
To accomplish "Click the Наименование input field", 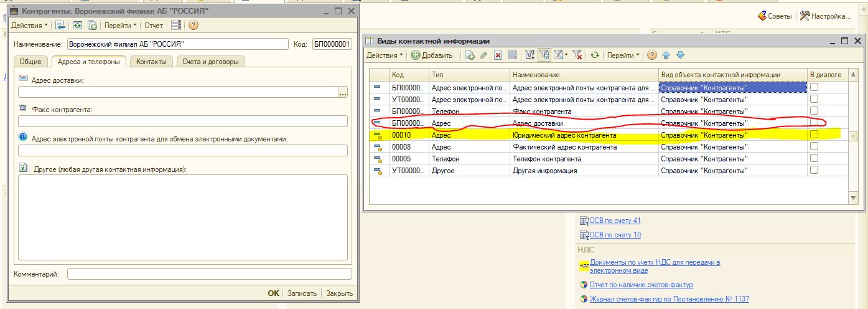I will click(x=178, y=44).
